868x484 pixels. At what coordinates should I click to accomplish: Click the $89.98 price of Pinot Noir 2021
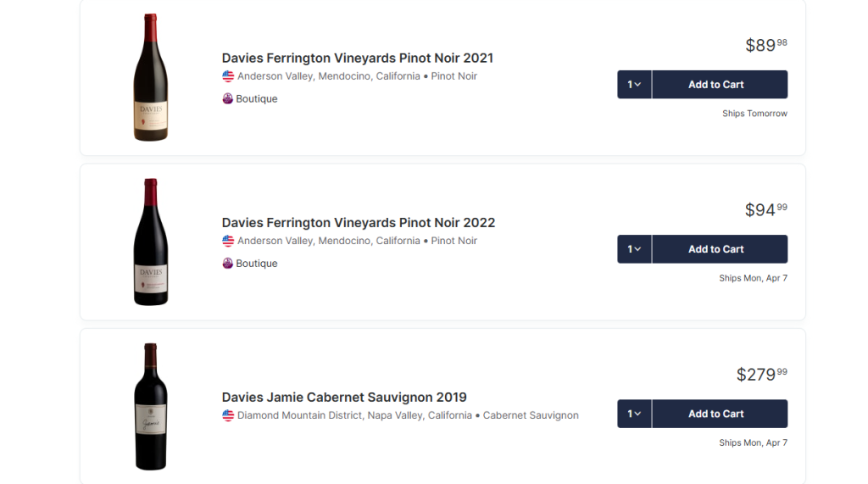(765, 45)
